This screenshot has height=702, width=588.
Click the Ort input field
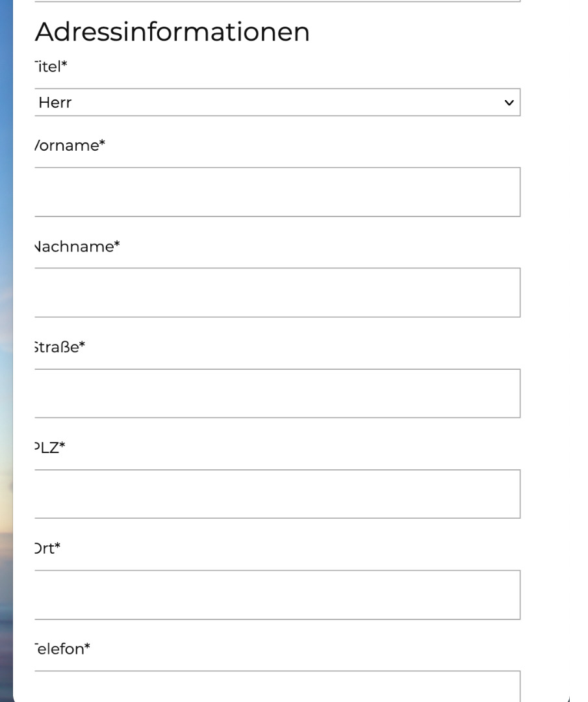[277, 595]
